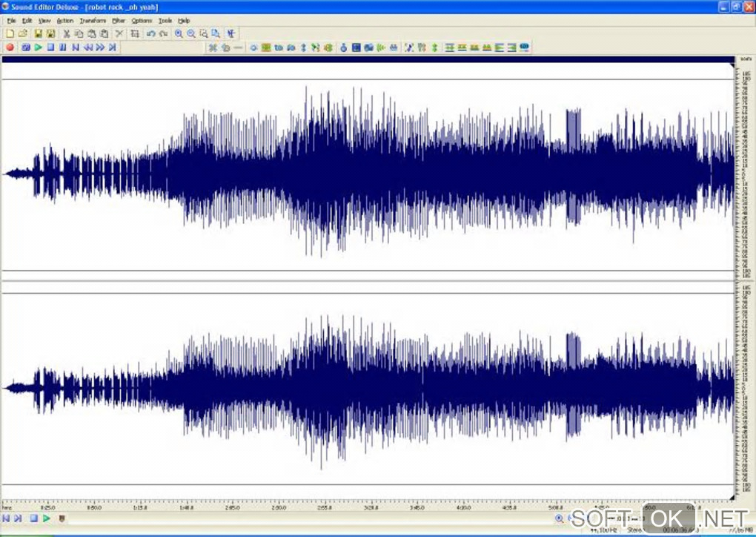Image resolution: width=756 pixels, height=537 pixels.
Task: Open the Transform menu
Action: point(93,21)
